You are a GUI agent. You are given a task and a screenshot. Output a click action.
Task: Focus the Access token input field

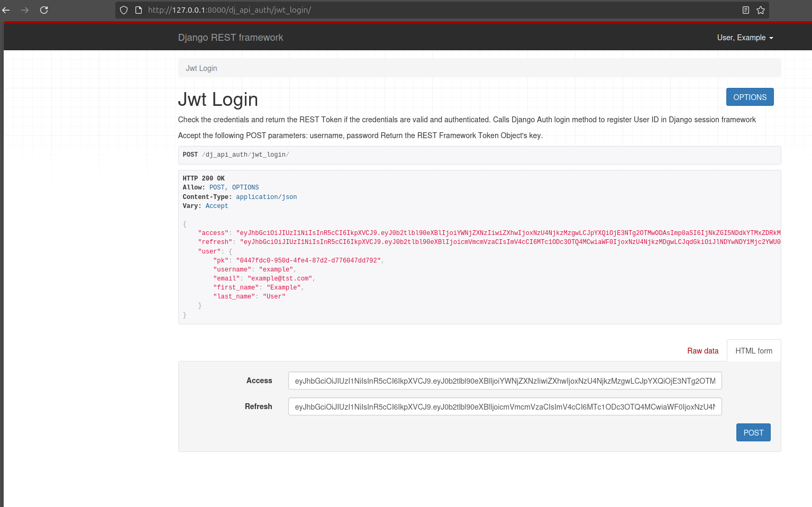(x=505, y=381)
